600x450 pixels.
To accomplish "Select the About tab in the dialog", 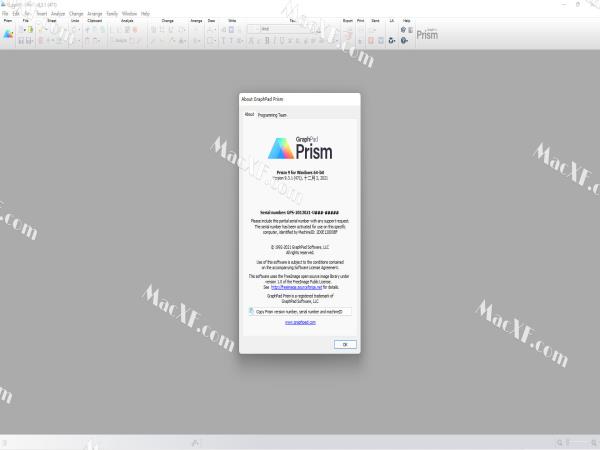I will coord(249,114).
